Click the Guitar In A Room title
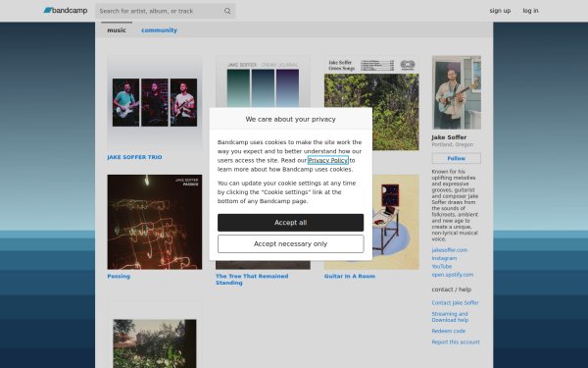This screenshot has width=588, height=368. tap(350, 276)
